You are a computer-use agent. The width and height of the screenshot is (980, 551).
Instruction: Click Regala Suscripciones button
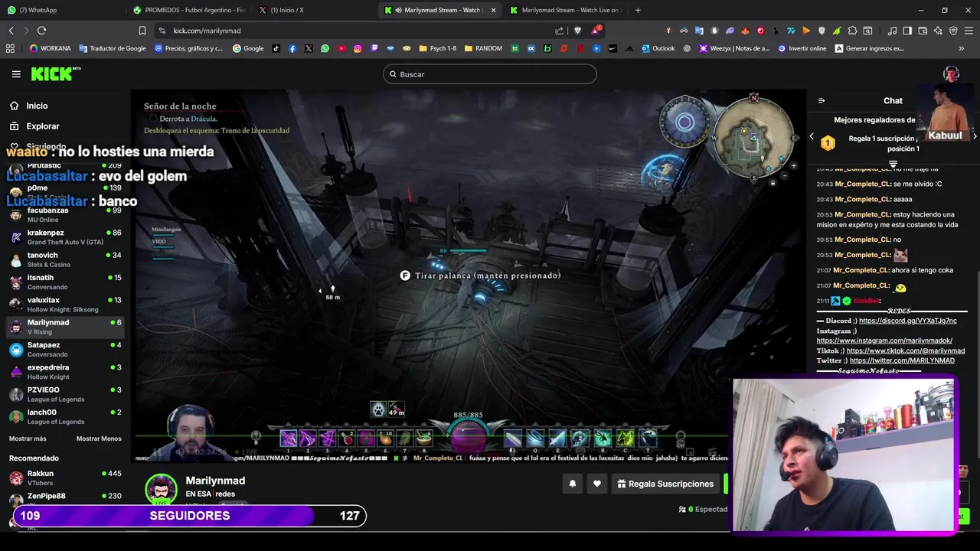click(665, 484)
